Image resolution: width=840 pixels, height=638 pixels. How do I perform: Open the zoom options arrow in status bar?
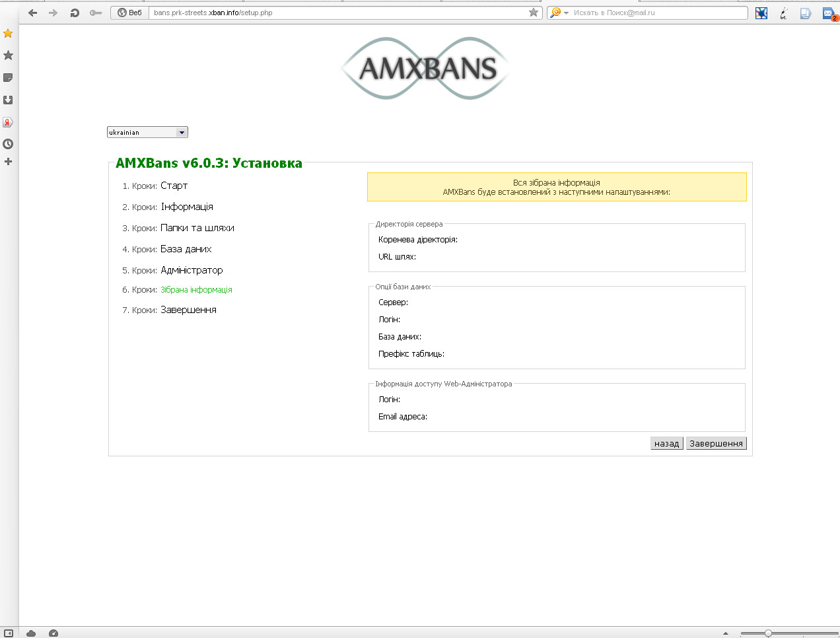tap(726, 633)
